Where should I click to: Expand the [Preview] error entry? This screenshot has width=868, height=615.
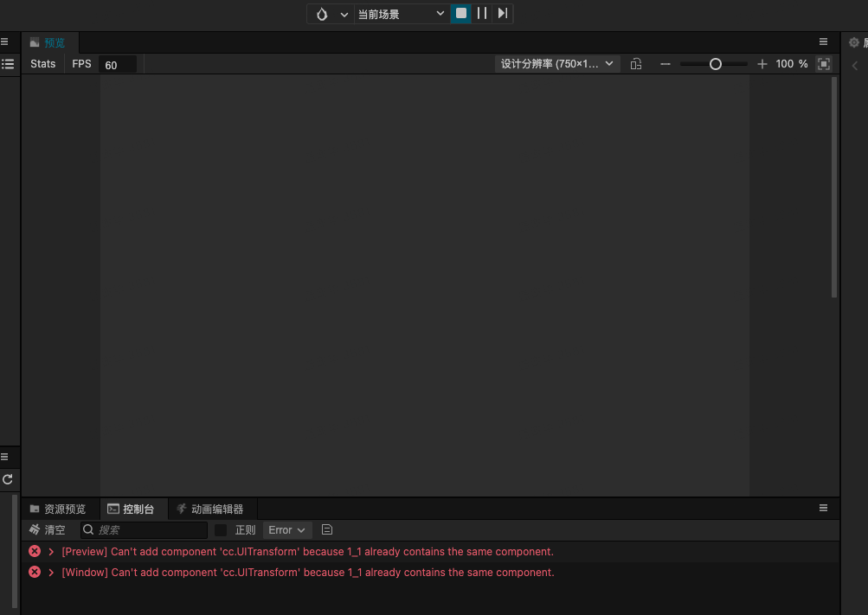tap(51, 552)
